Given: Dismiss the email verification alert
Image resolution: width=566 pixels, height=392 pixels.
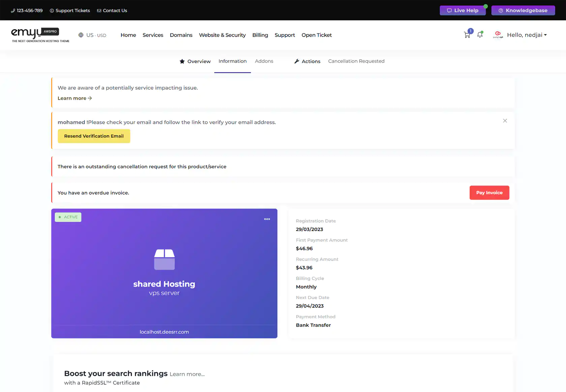Looking at the screenshot, I should pyautogui.click(x=505, y=121).
